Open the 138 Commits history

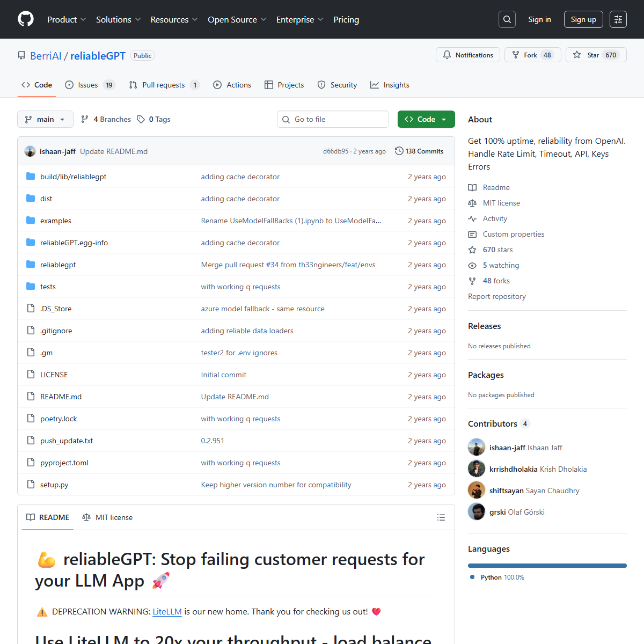[419, 151]
